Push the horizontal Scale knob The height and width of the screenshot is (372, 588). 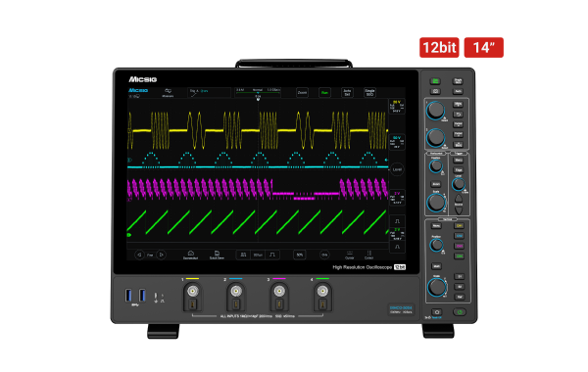[x=436, y=203]
